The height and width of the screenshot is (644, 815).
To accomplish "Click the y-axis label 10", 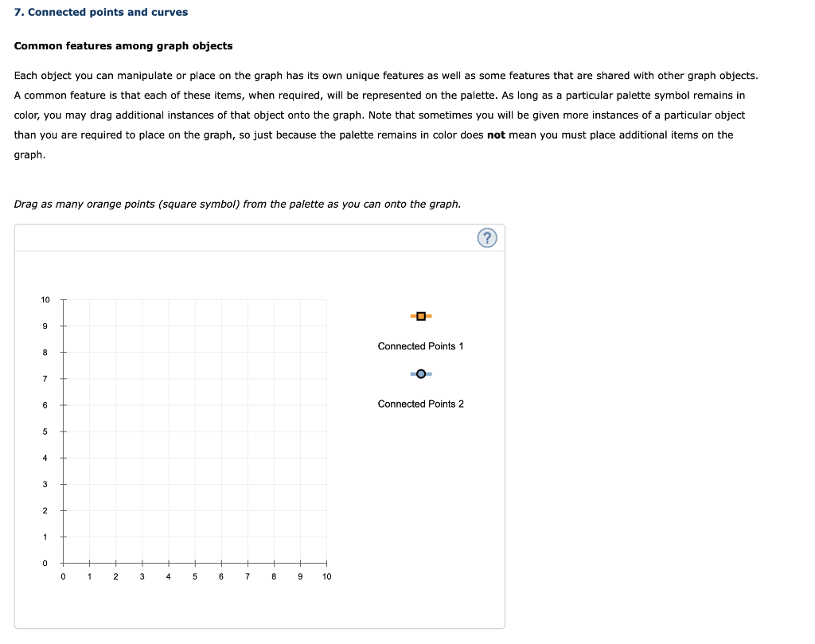I will pyautogui.click(x=45, y=300).
